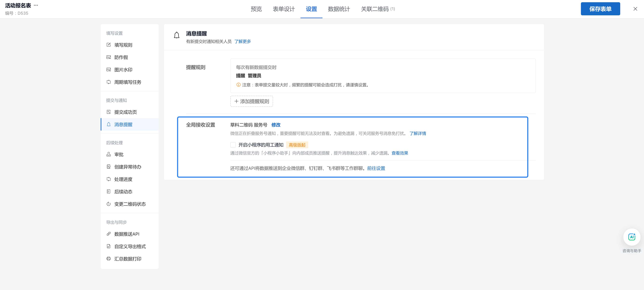Select 防作假 in the sidebar
The width and height of the screenshot is (644, 290).
click(x=129, y=57)
